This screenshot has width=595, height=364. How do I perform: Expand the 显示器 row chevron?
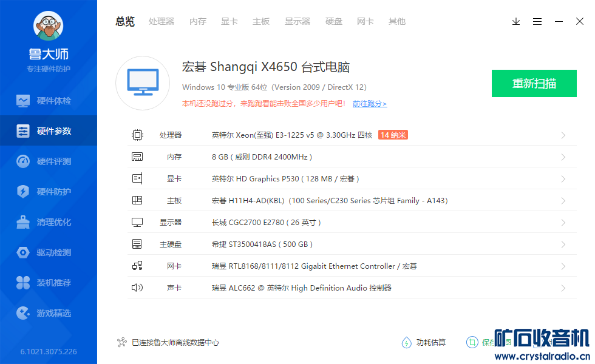pos(563,223)
